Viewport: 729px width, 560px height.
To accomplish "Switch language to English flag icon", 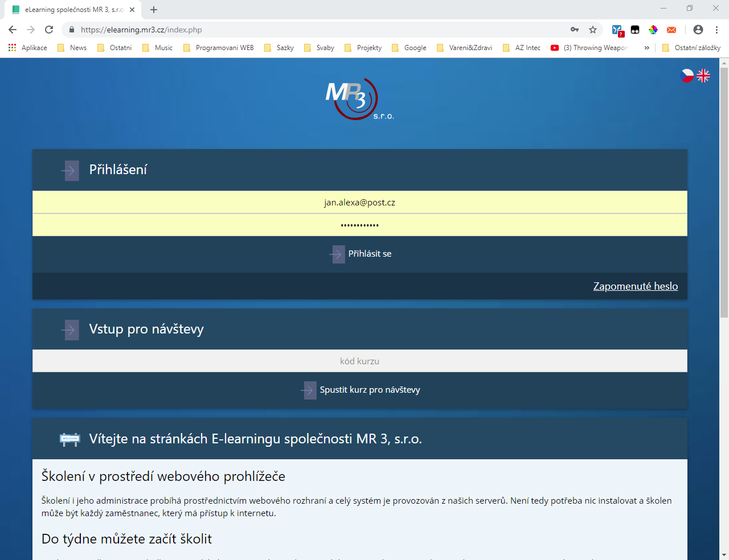I will click(x=704, y=76).
